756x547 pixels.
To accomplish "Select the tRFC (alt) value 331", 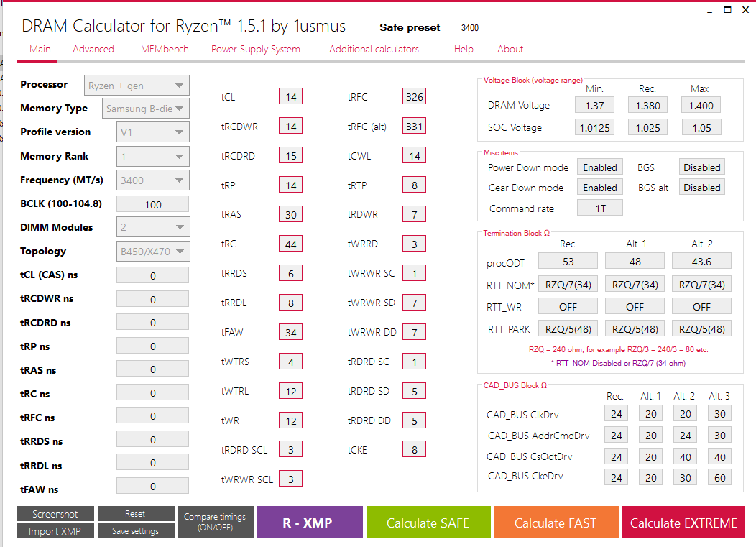I will 414,126.
